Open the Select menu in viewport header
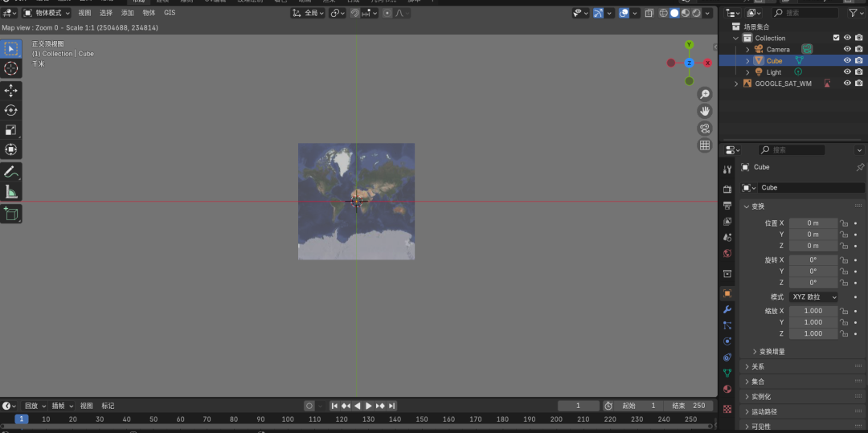 click(106, 13)
